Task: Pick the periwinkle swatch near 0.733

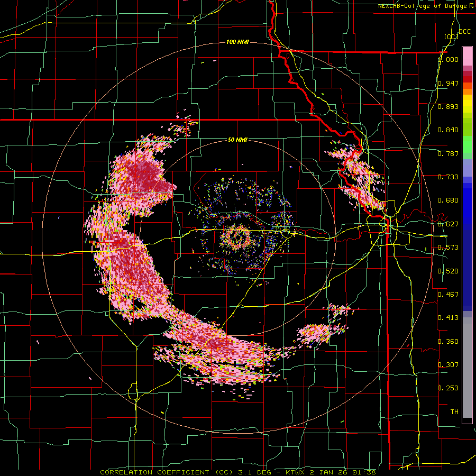Action: [x=467, y=168]
